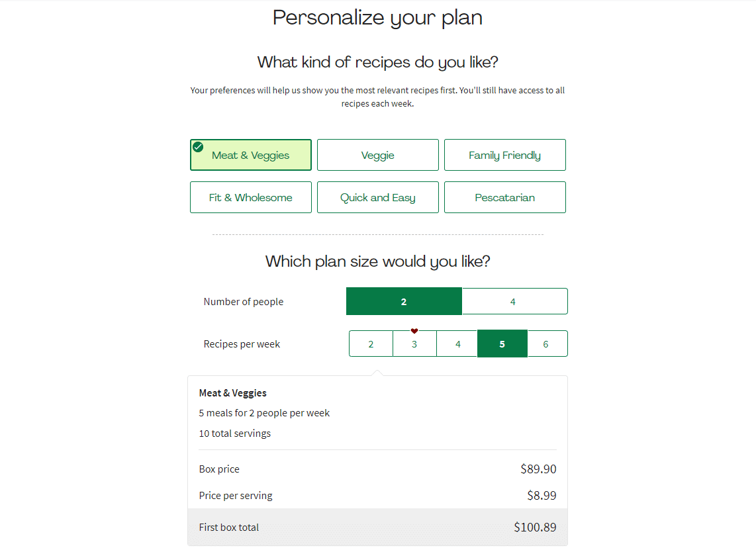The image size is (756, 554).
Task: Click the Box price amount $89.90
Action: (538, 469)
